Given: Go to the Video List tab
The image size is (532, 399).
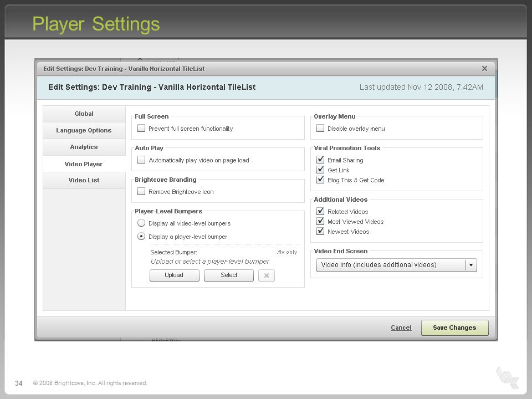Looking at the screenshot, I should [x=84, y=180].
